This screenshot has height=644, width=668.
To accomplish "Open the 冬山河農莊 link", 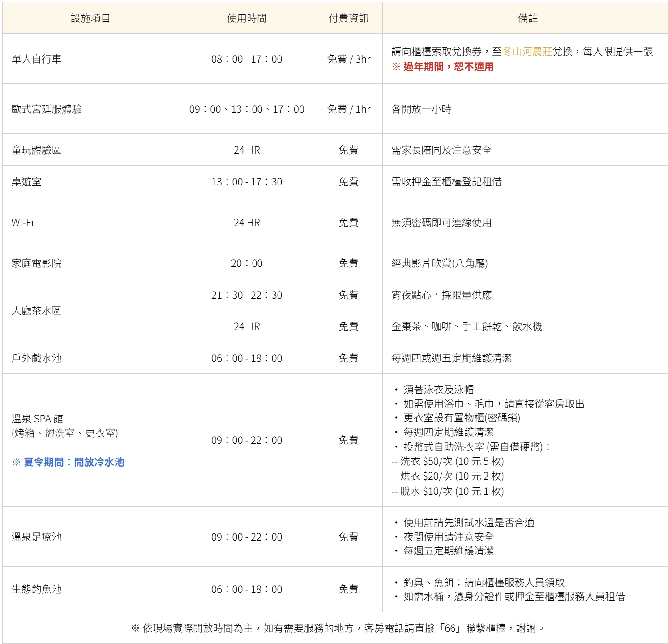I will point(527,52).
